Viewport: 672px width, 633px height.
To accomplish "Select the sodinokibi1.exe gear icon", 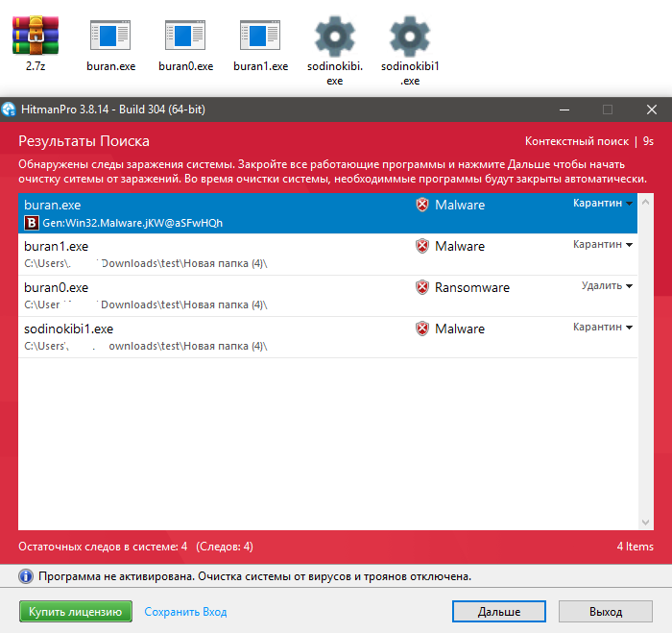I will (410, 37).
